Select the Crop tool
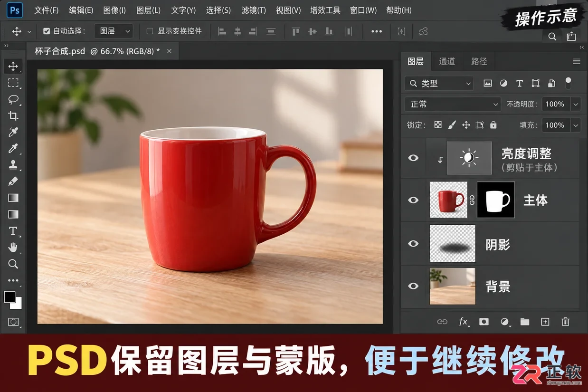This screenshot has height=392, width=588. [x=13, y=115]
